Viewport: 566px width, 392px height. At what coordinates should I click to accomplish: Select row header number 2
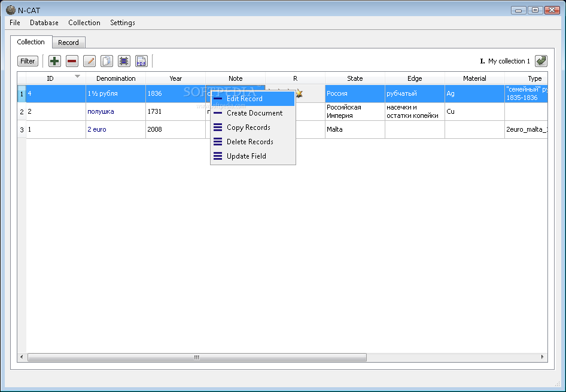click(x=22, y=112)
